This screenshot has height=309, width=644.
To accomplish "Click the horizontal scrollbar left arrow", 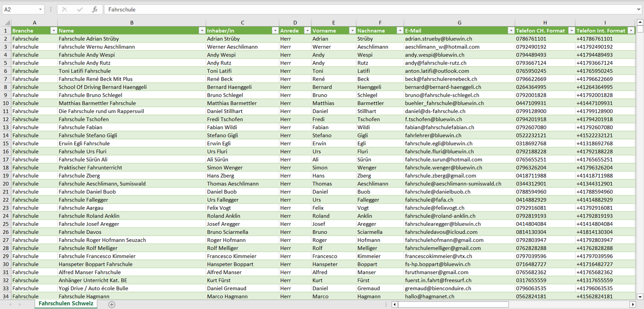I will click(x=394, y=305).
